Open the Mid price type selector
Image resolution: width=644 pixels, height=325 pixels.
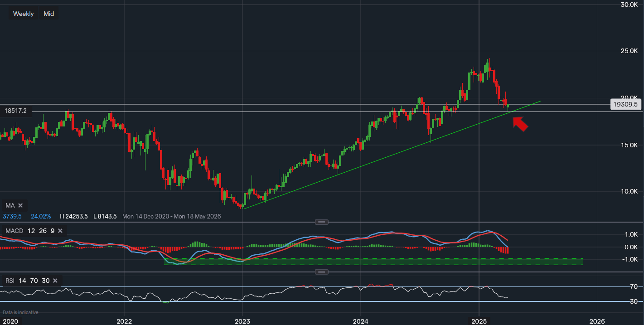(49, 14)
